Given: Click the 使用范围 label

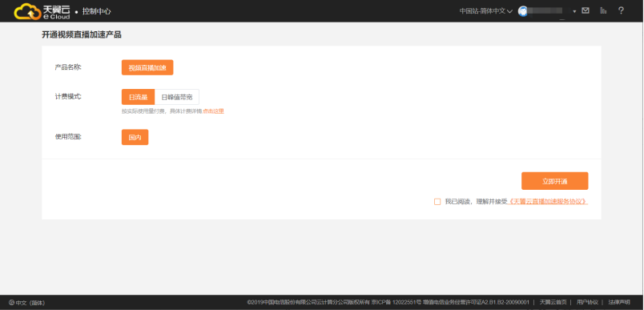Looking at the screenshot, I should [68, 137].
